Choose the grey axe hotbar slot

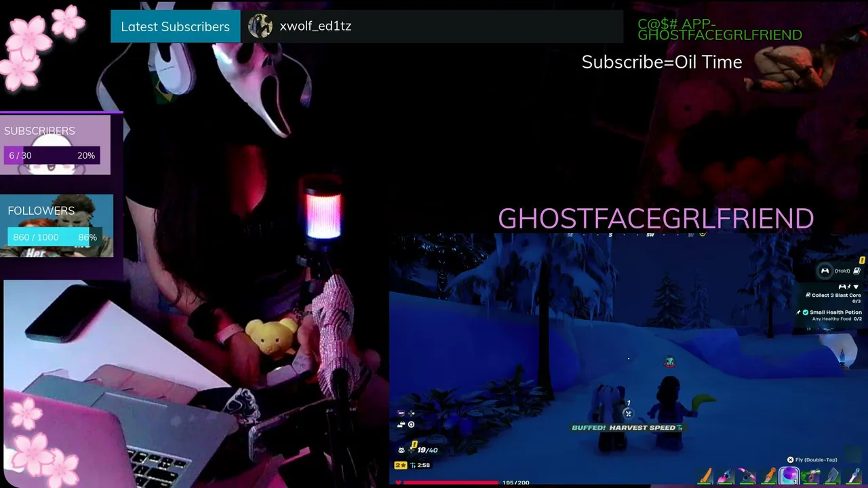[832, 476]
